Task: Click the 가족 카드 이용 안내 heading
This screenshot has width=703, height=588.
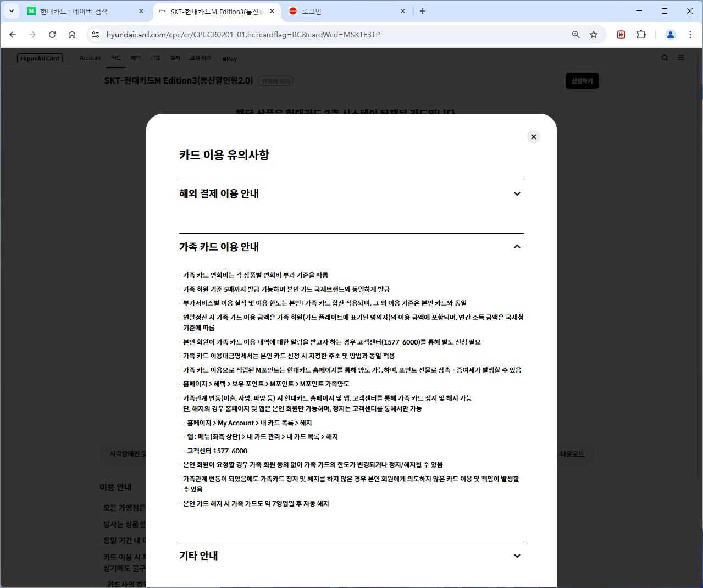Action: click(x=219, y=247)
